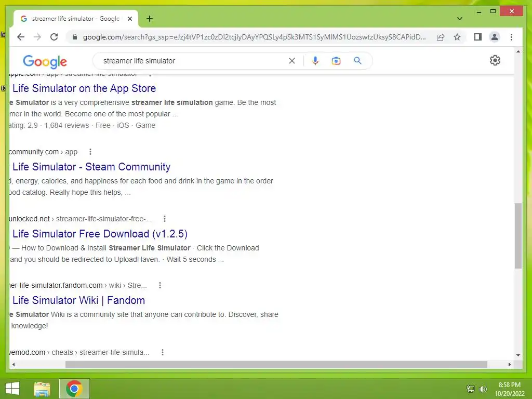The height and width of the screenshot is (399, 532).
Task: Open the Windows Start button
Action: point(12,389)
